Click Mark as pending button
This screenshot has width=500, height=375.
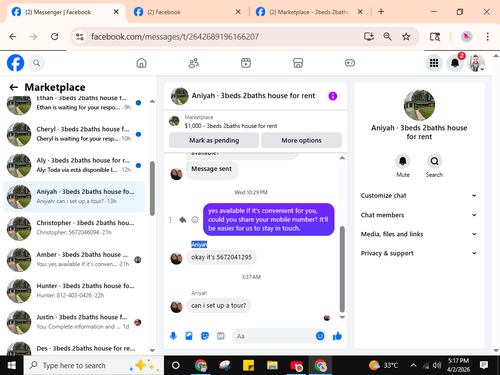[x=214, y=140]
